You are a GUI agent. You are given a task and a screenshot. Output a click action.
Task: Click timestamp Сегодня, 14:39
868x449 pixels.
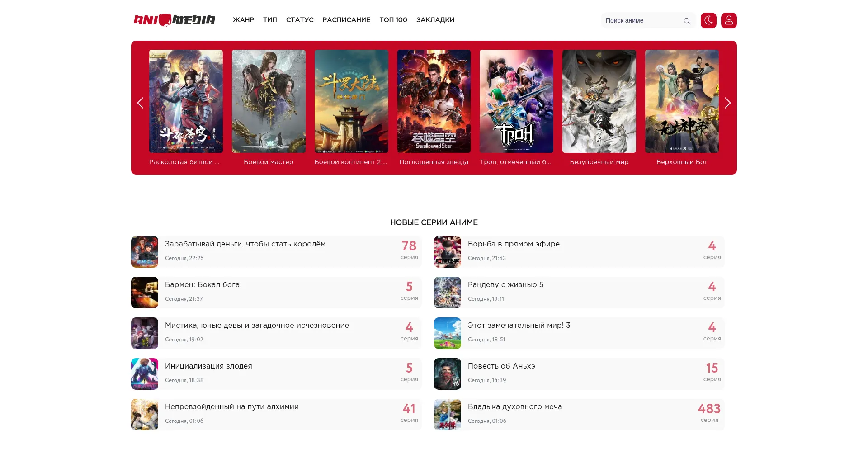pos(487,380)
